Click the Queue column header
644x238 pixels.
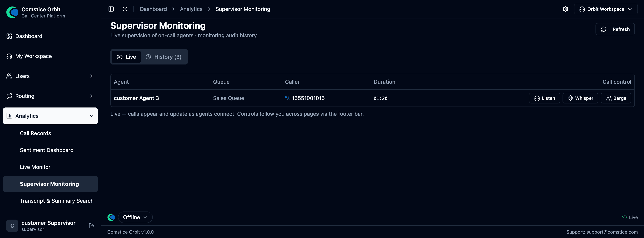(x=221, y=82)
